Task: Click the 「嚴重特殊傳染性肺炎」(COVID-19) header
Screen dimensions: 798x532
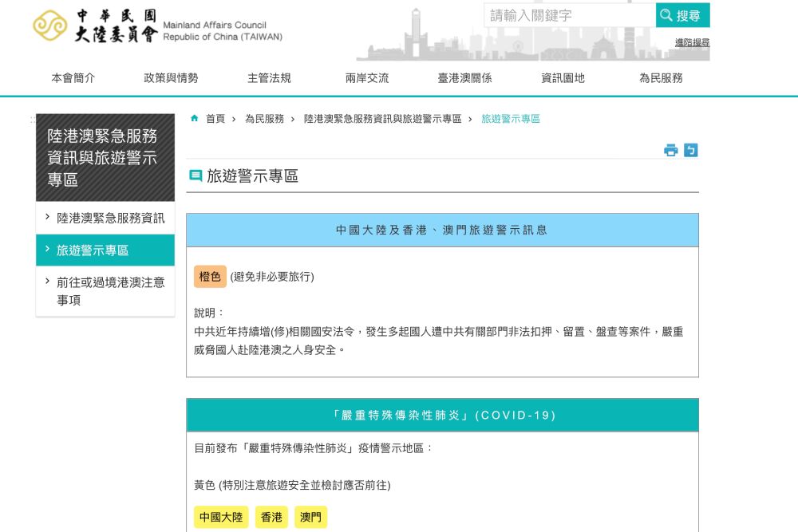Action: coord(442,415)
